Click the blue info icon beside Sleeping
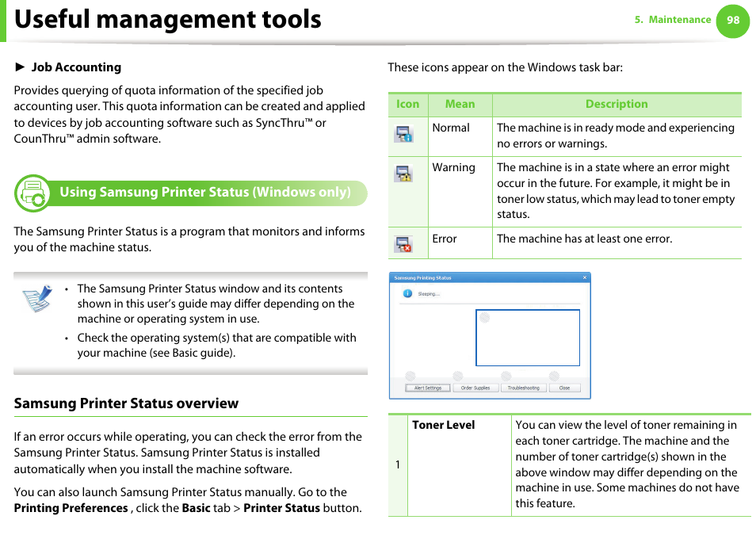The height and width of the screenshot is (535, 756). (407, 293)
